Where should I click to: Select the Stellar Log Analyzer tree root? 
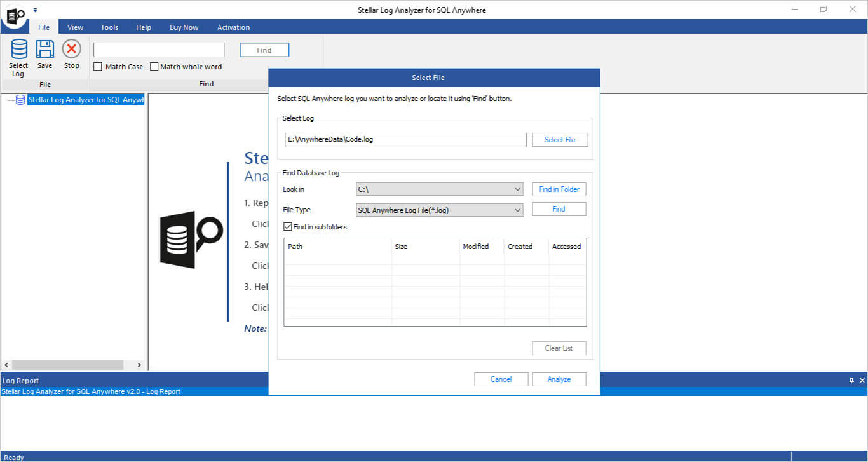click(x=86, y=100)
